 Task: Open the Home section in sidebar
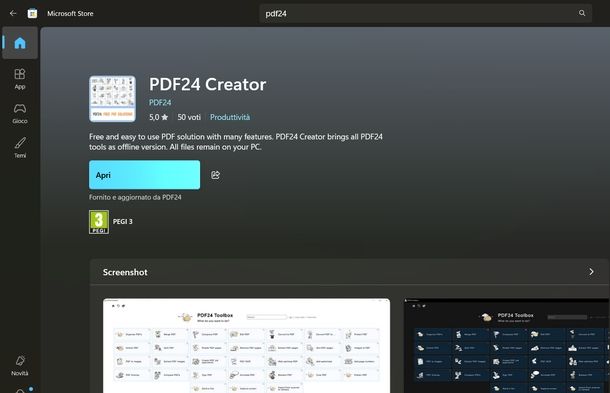click(x=20, y=43)
